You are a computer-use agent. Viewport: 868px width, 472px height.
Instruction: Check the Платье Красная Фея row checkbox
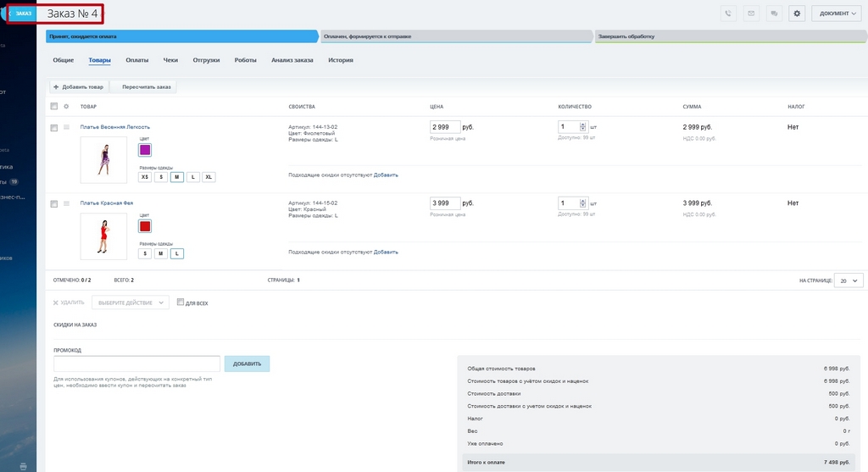click(x=53, y=203)
